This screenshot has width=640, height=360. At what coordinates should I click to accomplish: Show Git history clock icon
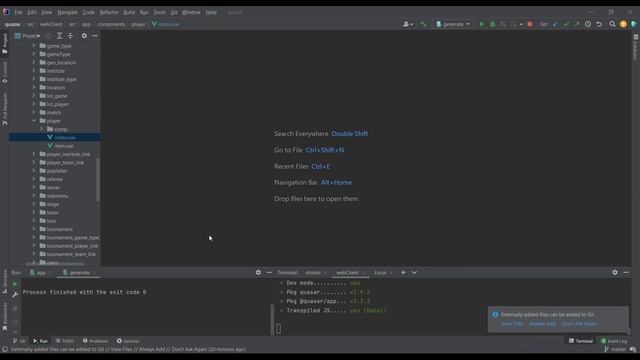pos(588,24)
